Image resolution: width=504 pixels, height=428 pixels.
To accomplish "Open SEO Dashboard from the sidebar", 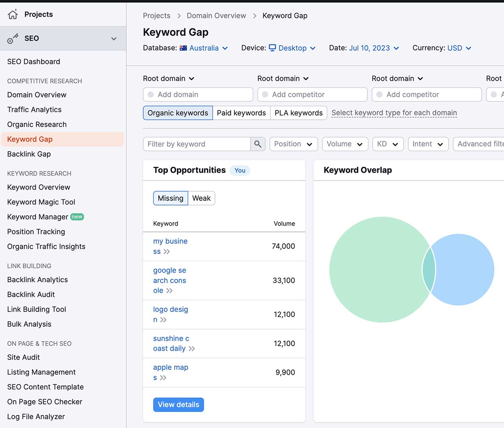I will [34, 62].
